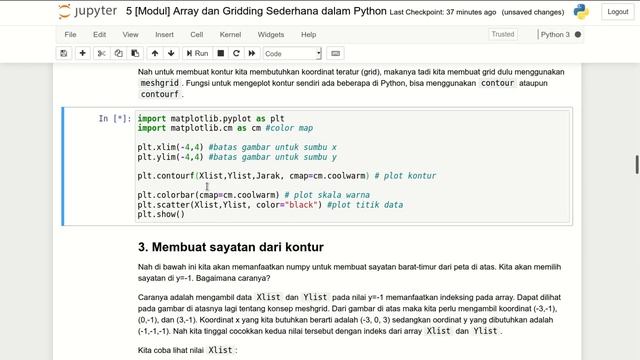The image size is (640, 360).
Task: Restart the kernel with circular arrow
Action: [236, 53]
